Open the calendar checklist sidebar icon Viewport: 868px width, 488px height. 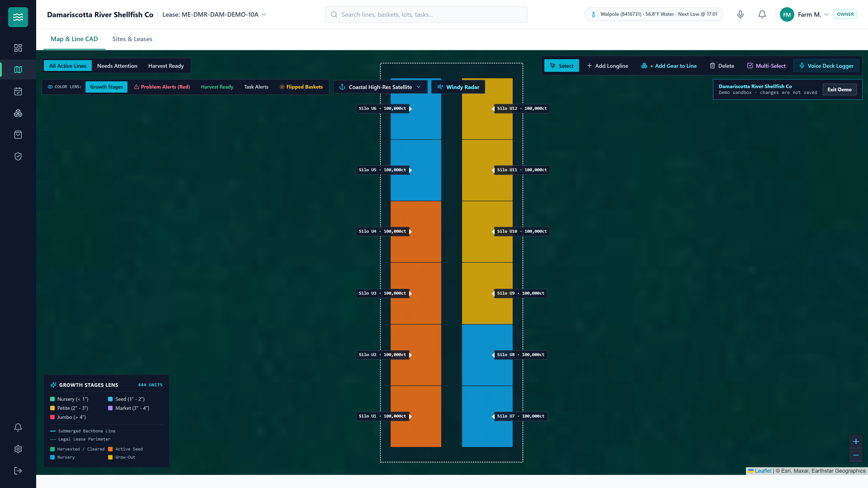click(x=18, y=91)
